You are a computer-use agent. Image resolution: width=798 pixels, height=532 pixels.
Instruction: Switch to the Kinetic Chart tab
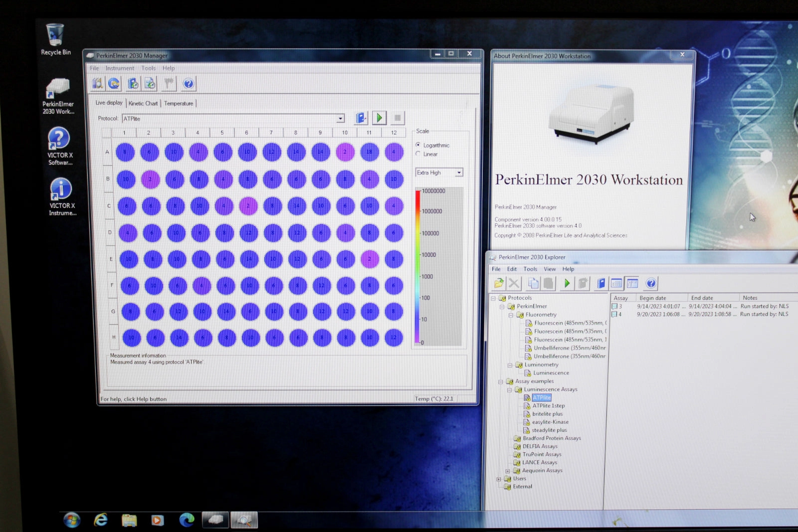pos(143,104)
